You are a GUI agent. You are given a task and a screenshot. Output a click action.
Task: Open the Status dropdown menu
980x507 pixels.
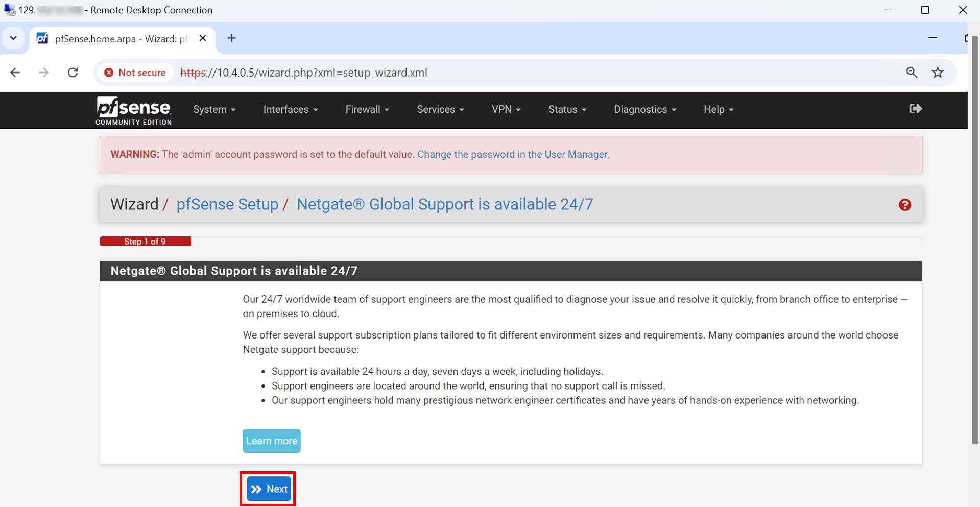567,109
